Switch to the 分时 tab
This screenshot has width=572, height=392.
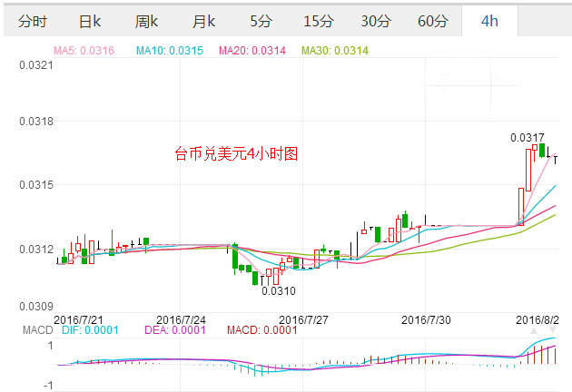click(33, 20)
